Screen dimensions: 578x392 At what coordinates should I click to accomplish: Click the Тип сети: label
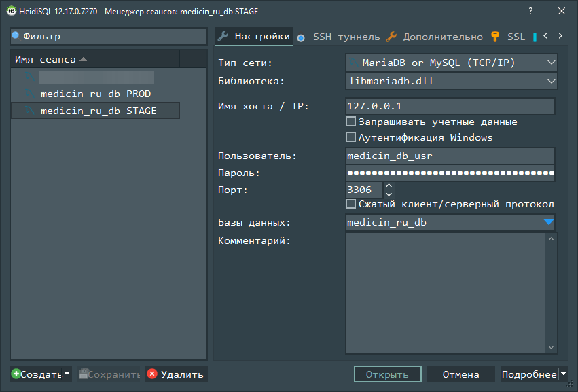coord(245,63)
